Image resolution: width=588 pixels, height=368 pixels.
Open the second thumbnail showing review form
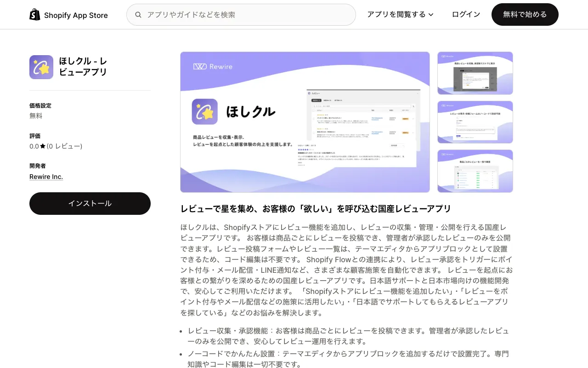[475, 122]
